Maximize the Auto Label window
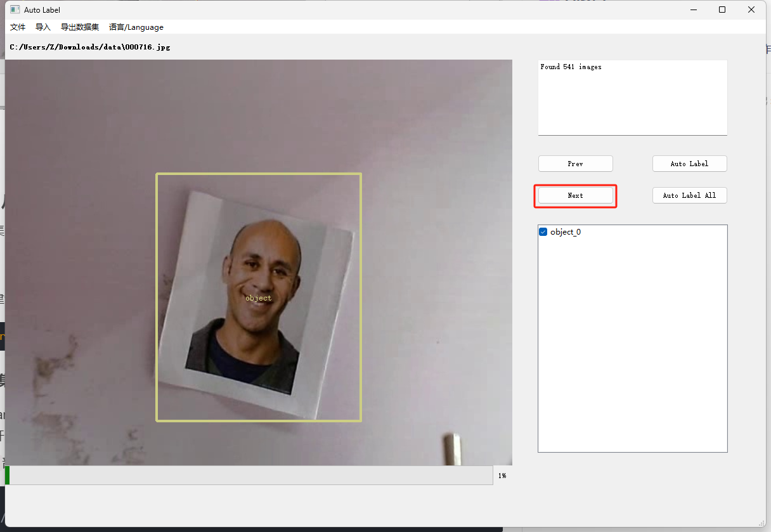Screen dimensions: 771x532 click(722, 10)
